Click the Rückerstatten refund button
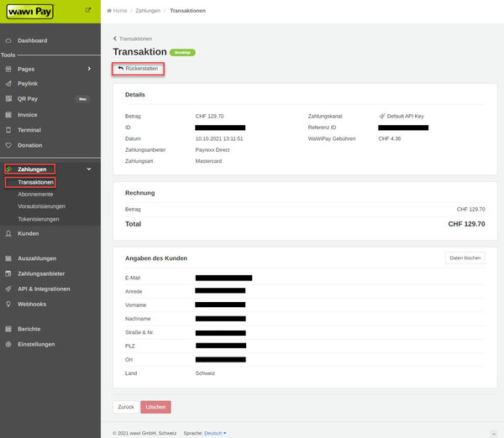The image size is (504, 438). tap(139, 69)
